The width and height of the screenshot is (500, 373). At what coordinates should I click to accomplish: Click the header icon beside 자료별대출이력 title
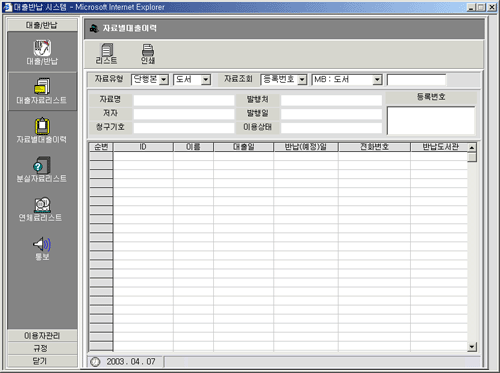click(x=94, y=28)
